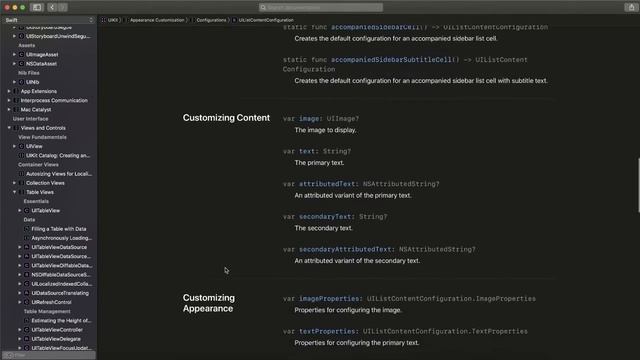Click the Configurations breadcrumb
Viewport: 640px width, 360px height.
tap(211, 20)
